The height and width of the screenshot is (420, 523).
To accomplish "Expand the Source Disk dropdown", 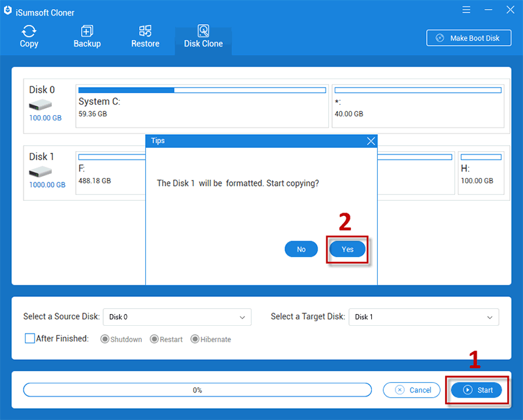I will [x=177, y=317].
